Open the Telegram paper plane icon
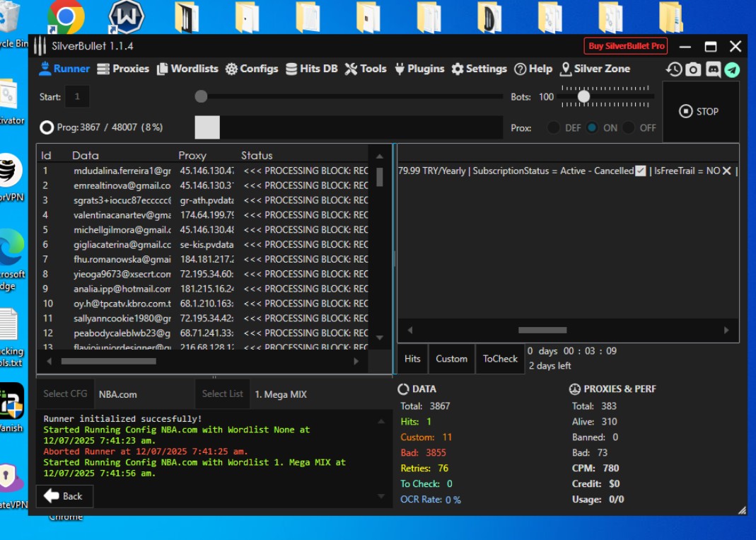This screenshot has width=756, height=540. tap(733, 70)
